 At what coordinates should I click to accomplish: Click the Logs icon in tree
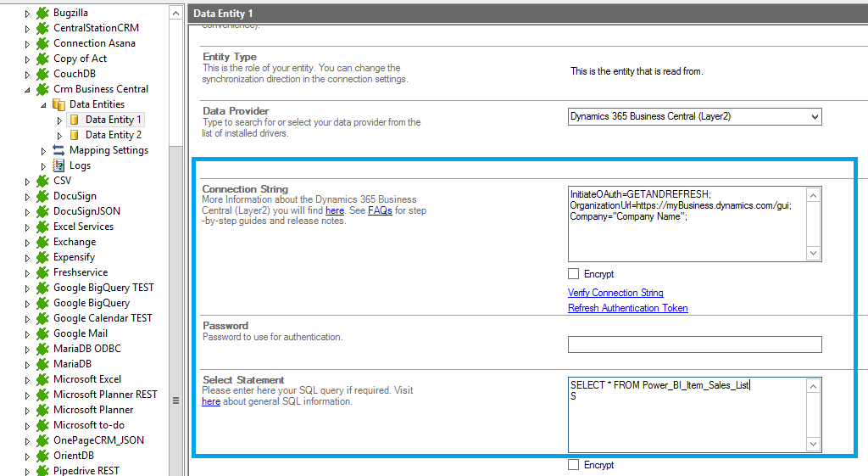pos(58,165)
